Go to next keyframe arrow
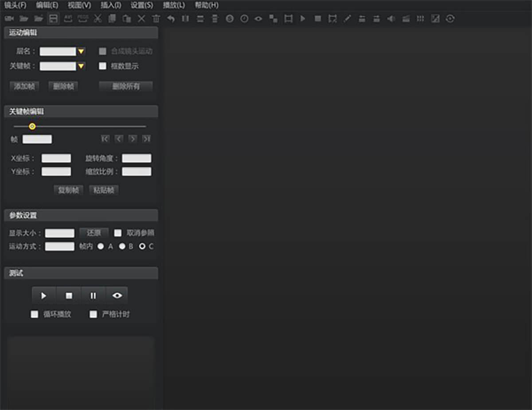Viewport: 532px width, 410px height. click(x=133, y=139)
